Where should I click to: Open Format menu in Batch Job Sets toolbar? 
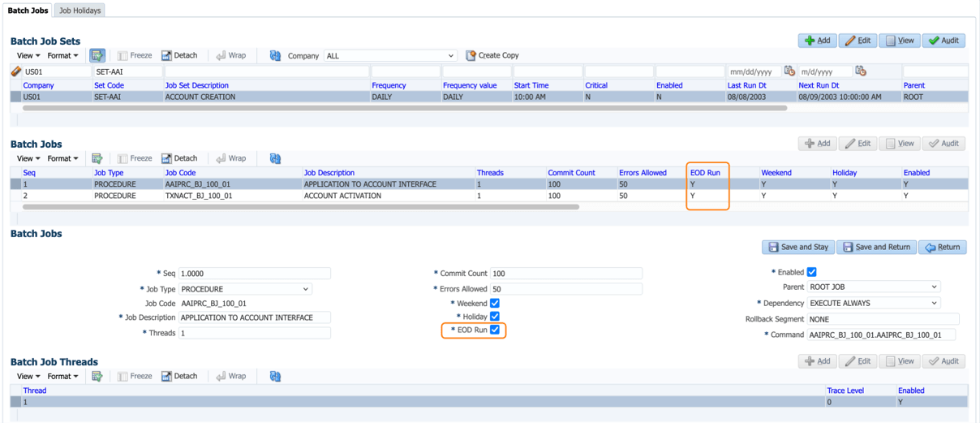pos(62,55)
